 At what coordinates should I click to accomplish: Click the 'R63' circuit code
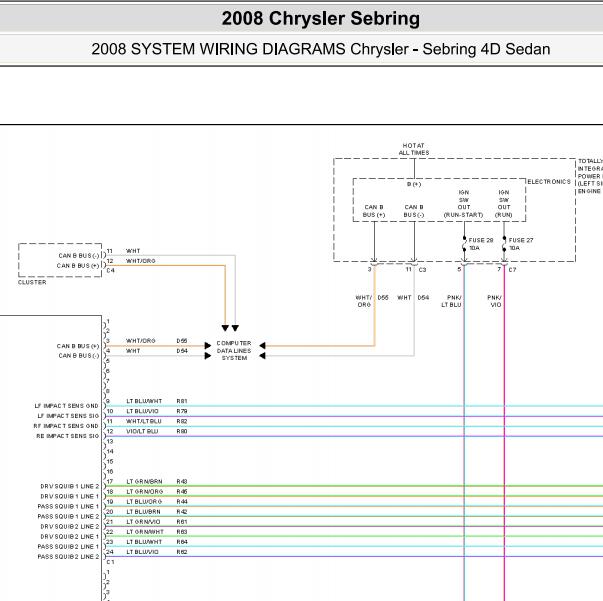182,531
